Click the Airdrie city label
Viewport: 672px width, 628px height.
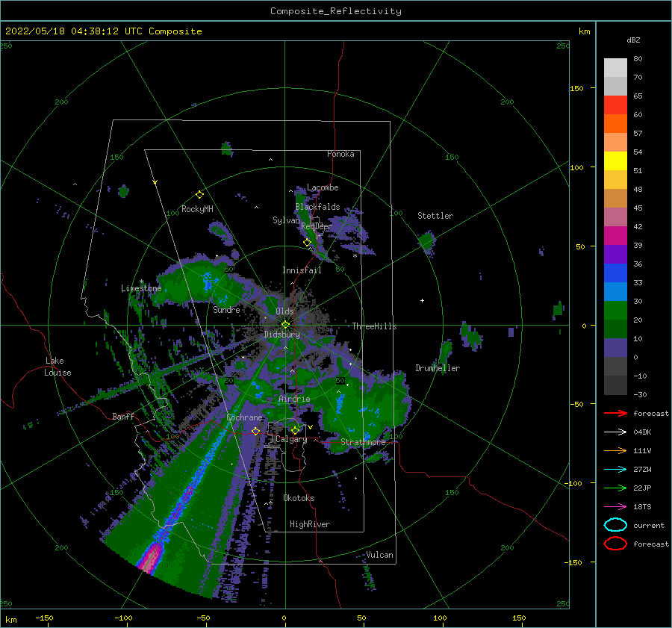point(294,399)
